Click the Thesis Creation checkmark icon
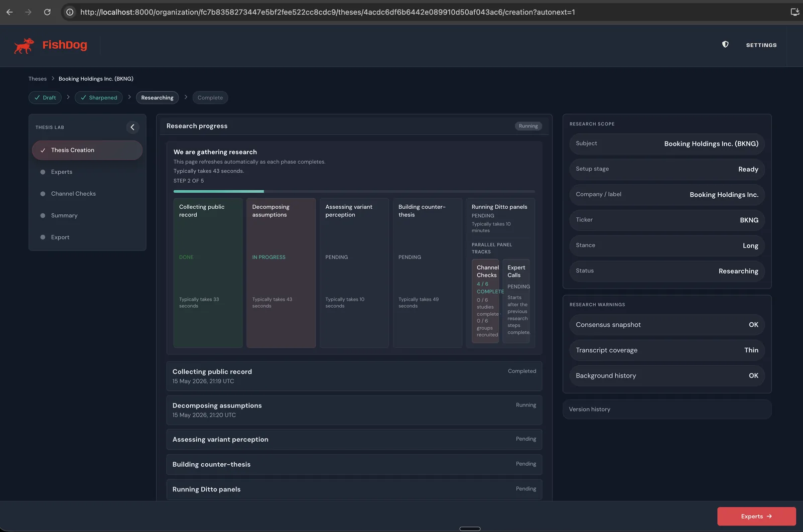803x532 pixels. (43, 150)
